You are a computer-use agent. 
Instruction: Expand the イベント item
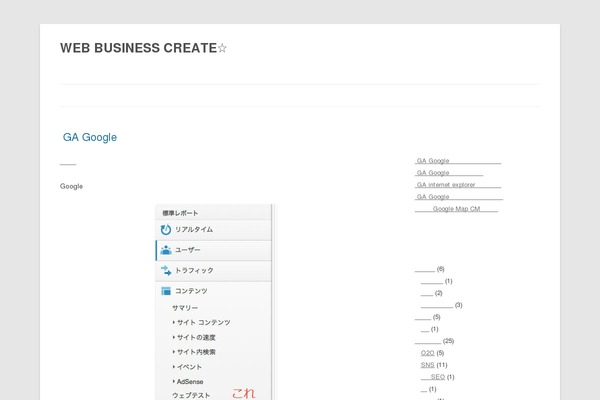(x=187, y=367)
